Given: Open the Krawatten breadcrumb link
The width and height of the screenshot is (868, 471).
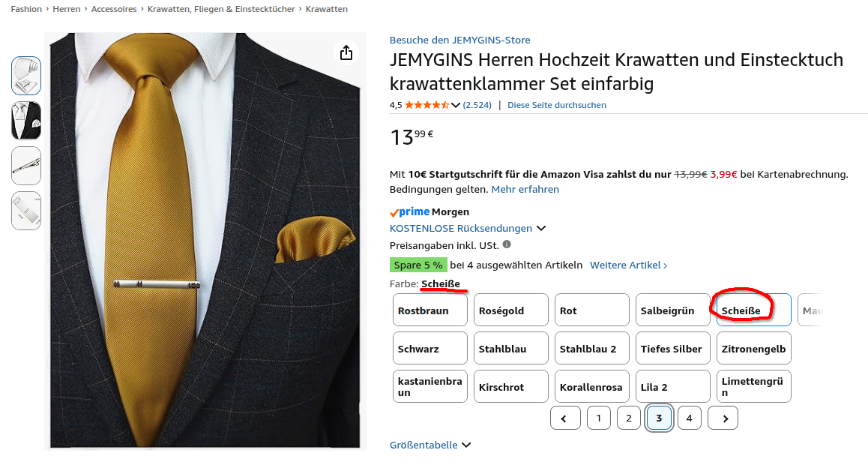Looking at the screenshot, I should [x=326, y=9].
